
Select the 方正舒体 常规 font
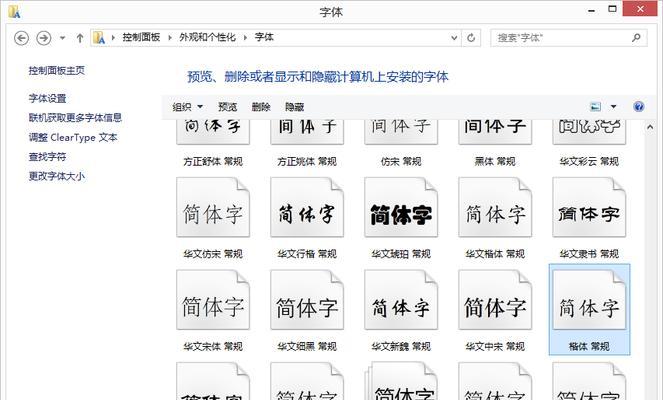click(213, 144)
